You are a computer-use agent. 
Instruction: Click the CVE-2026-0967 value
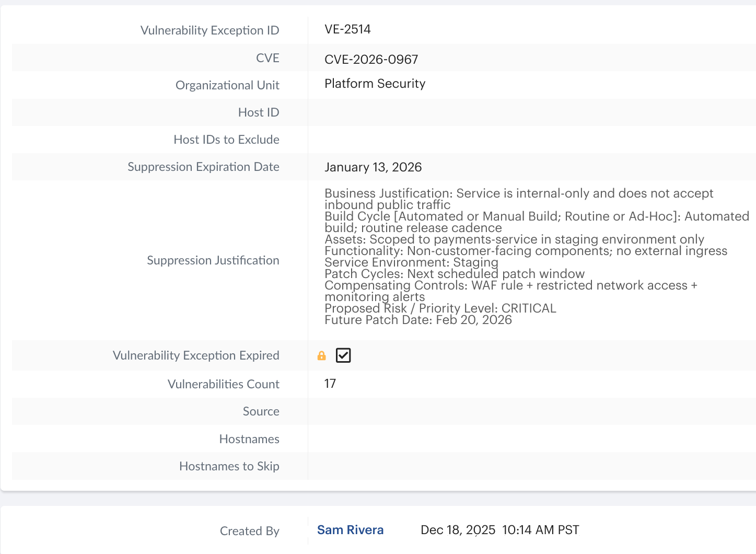point(371,60)
